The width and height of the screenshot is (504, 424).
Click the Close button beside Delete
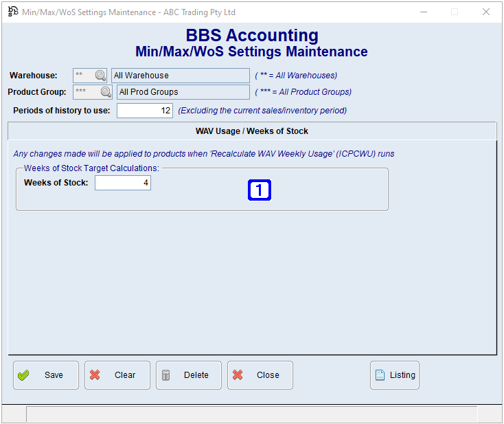260,375
